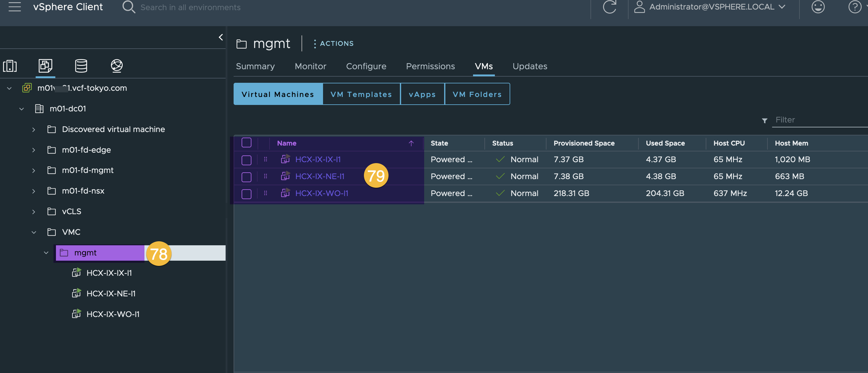Viewport: 868px width, 373px height.
Task: Switch to Storage inventory view
Action: tap(81, 66)
